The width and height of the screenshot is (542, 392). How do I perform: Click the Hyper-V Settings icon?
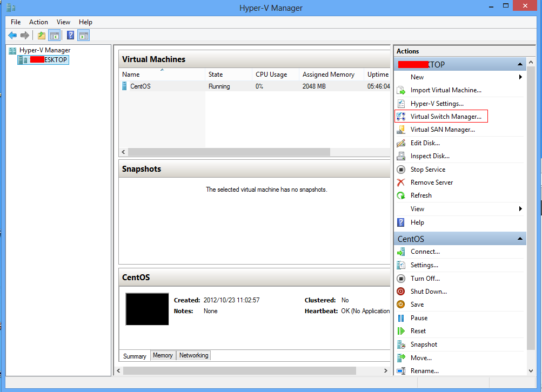401,104
